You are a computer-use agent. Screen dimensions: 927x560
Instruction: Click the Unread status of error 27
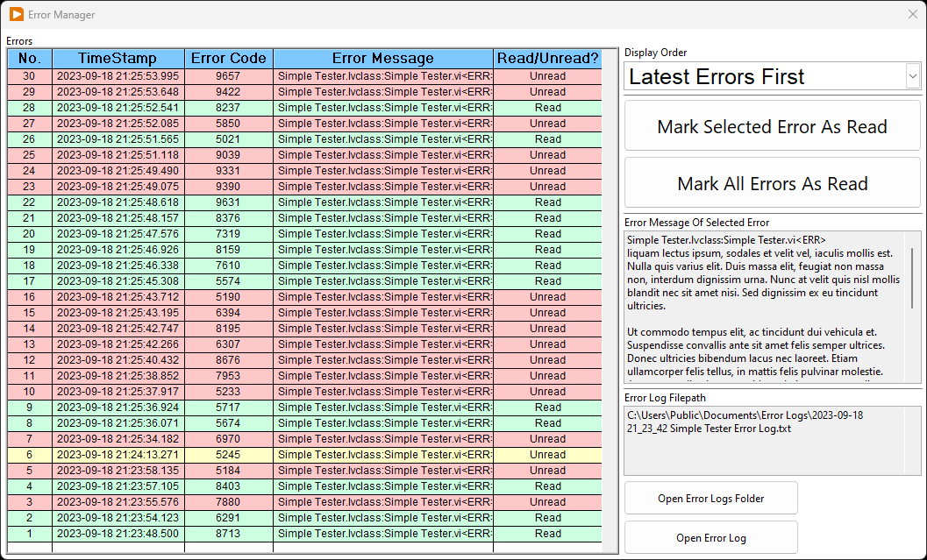pos(547,124)
